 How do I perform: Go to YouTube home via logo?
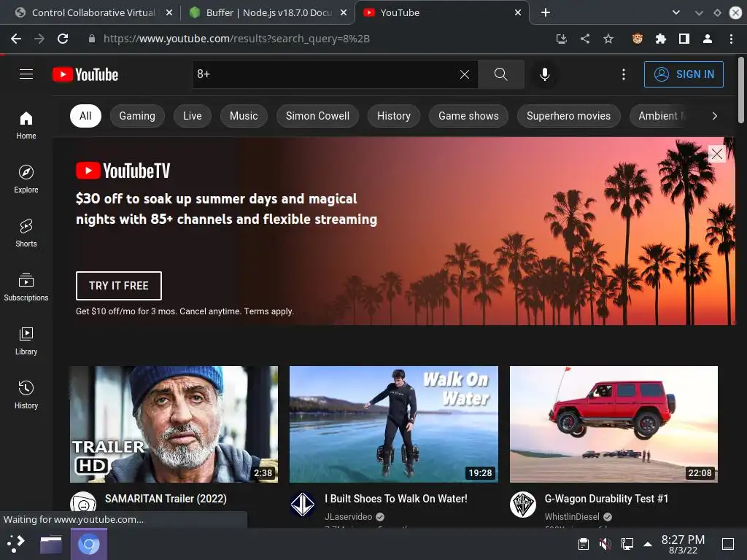(85, 74)
